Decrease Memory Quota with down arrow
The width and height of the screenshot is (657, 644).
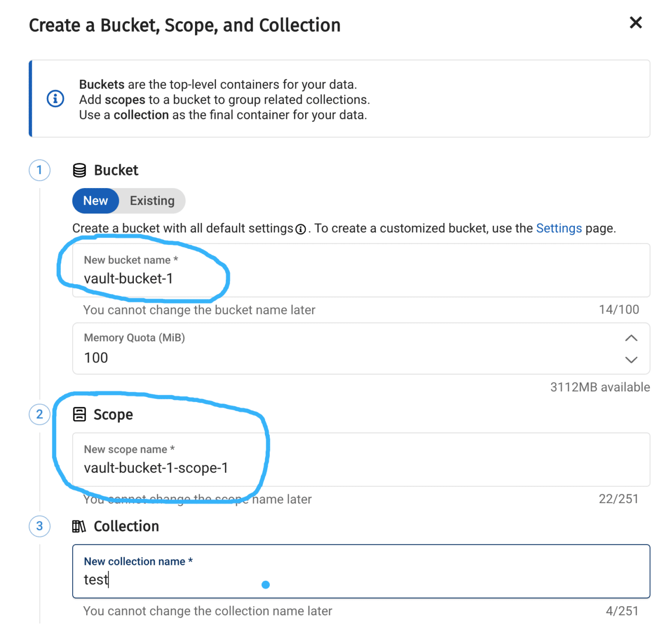click(x=631, y=360)
